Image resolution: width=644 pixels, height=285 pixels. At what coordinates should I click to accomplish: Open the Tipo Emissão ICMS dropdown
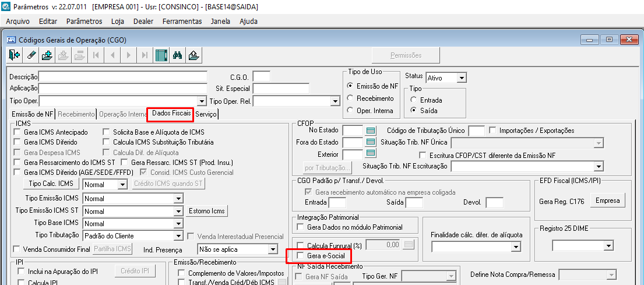tap(178, 199)
